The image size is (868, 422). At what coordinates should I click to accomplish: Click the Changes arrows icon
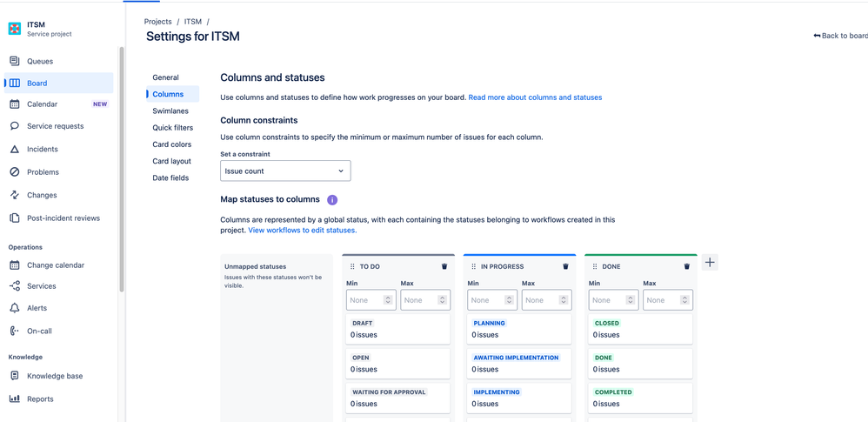[15, 195]
